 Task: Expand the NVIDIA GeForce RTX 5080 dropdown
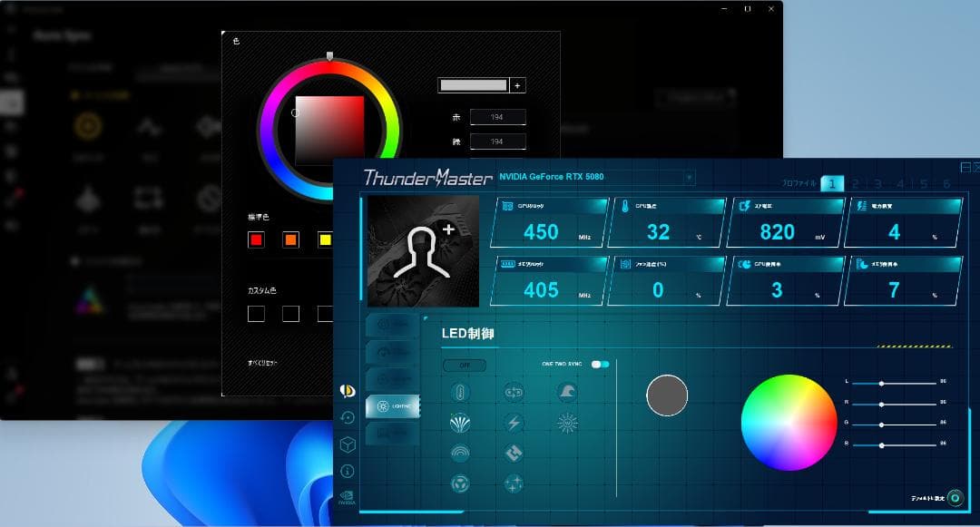coord(690,177)
